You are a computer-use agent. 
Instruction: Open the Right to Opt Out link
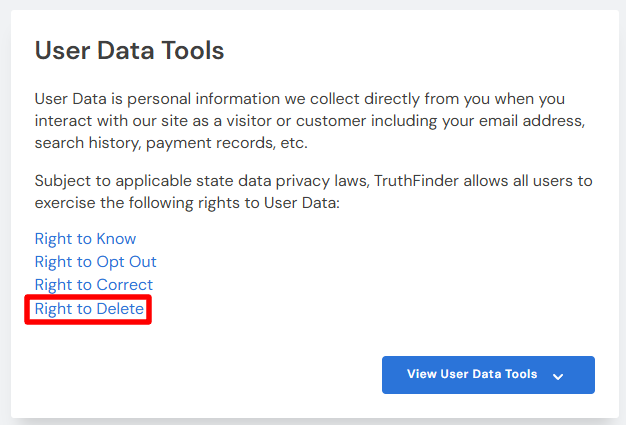pyautogui.click(x=95, y=262)
